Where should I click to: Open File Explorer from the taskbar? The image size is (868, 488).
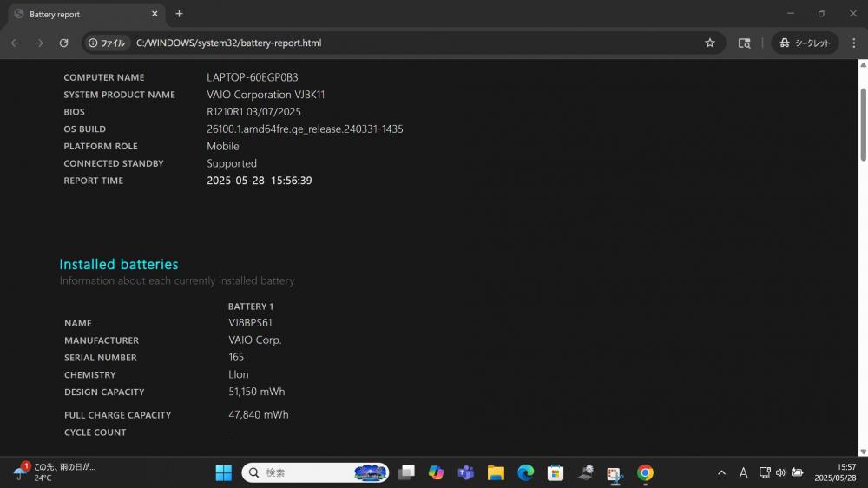coord(496,472)
